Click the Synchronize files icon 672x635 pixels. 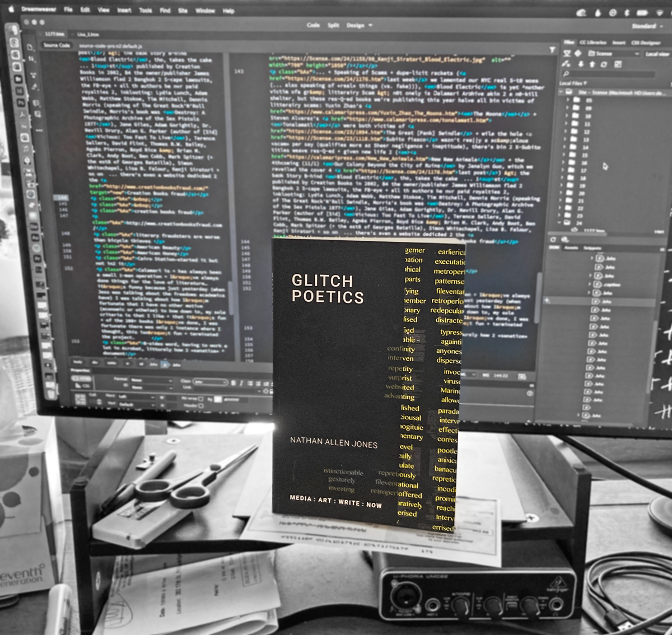click(x=604, y=64)
